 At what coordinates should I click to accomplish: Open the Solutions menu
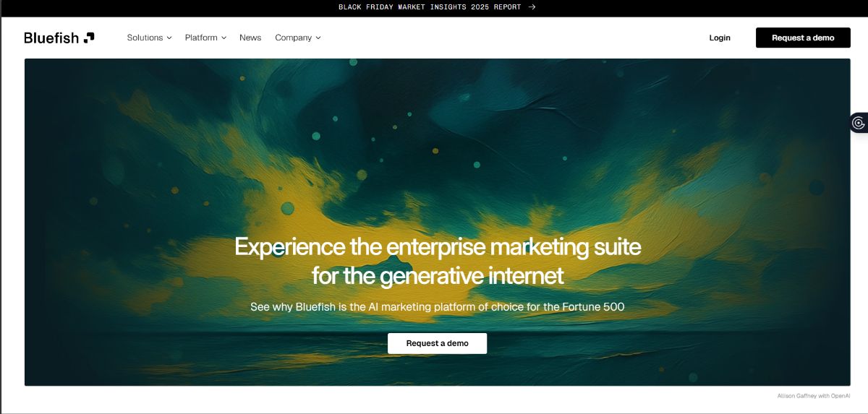coord(145,38)
